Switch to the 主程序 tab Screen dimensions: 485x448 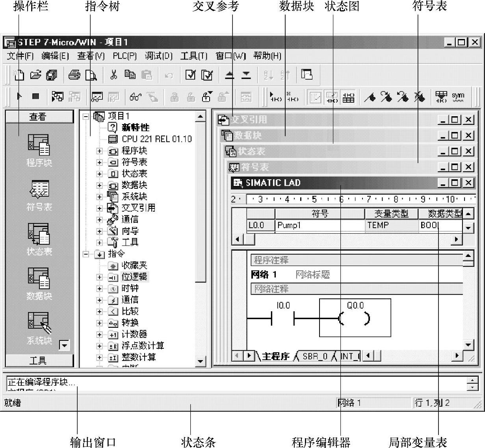point(276,356)
